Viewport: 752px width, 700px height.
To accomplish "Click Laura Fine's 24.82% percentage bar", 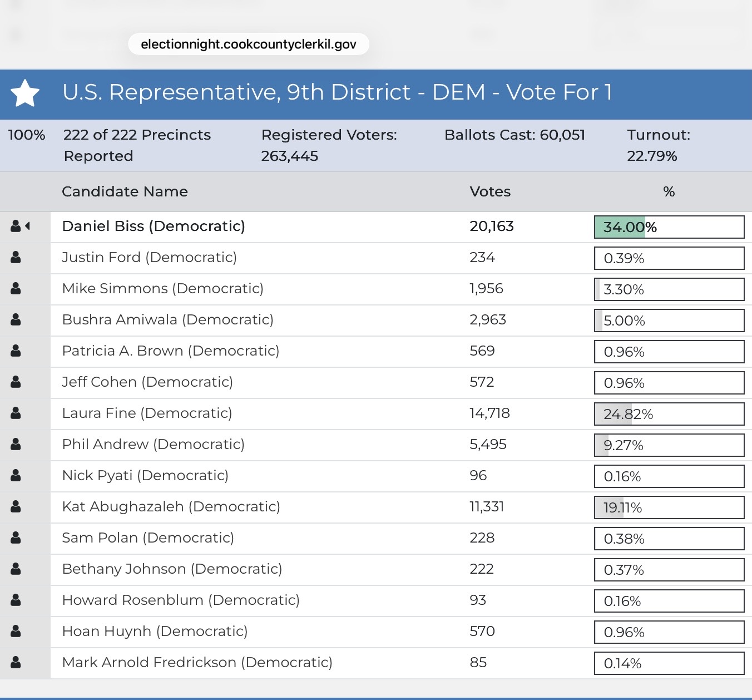I will point(669,414).
